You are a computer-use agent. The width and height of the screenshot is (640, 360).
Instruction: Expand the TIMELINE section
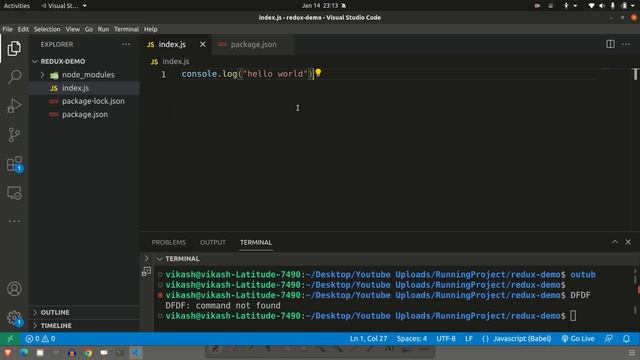pyautogui.click(x=56, y=325)
